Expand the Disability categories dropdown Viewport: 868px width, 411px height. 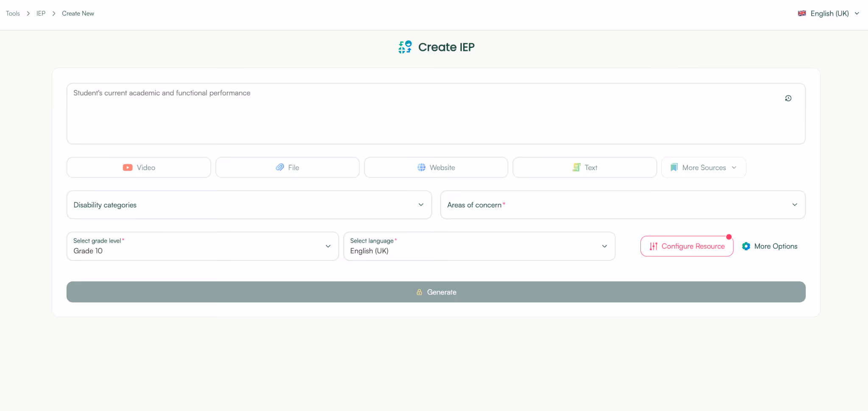[420, 204]
